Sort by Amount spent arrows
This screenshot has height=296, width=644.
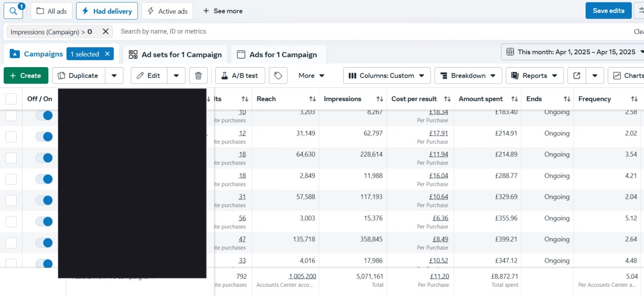coord(514,99)
